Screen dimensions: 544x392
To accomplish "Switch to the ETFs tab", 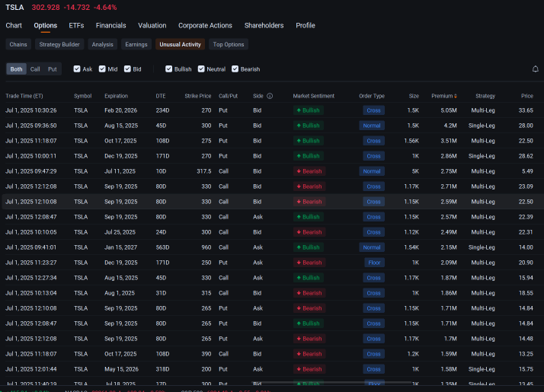I will pyautogui.click(x=76, y=25).
